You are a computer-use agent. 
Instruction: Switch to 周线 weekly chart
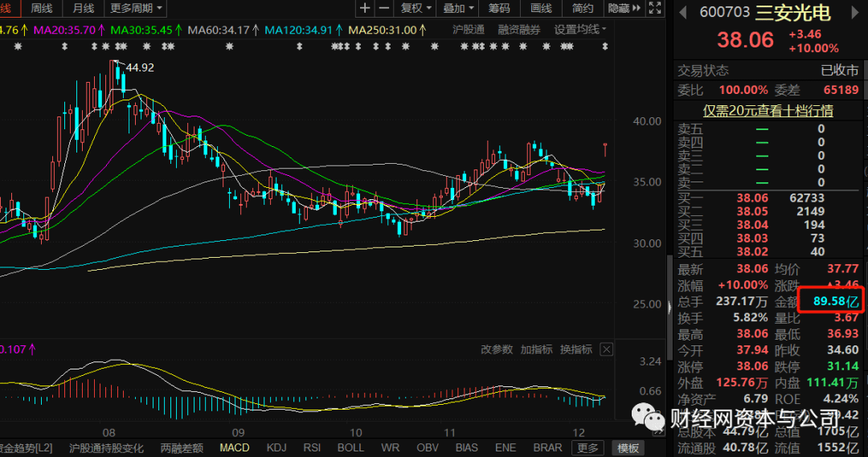(x=42, y=8)
